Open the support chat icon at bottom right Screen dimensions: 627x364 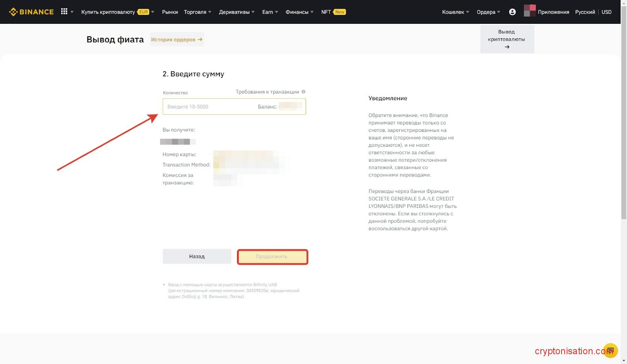(x=610, y=350)
